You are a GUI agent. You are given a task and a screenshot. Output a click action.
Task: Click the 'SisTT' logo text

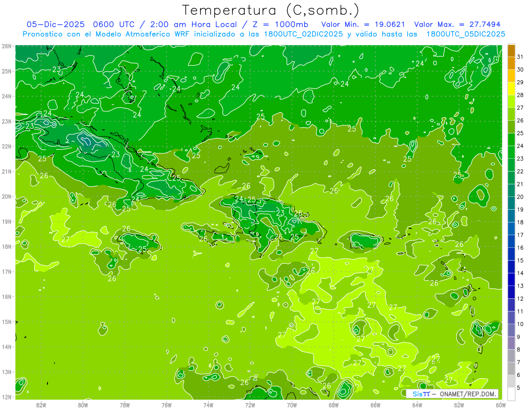(x=421, y=394)
